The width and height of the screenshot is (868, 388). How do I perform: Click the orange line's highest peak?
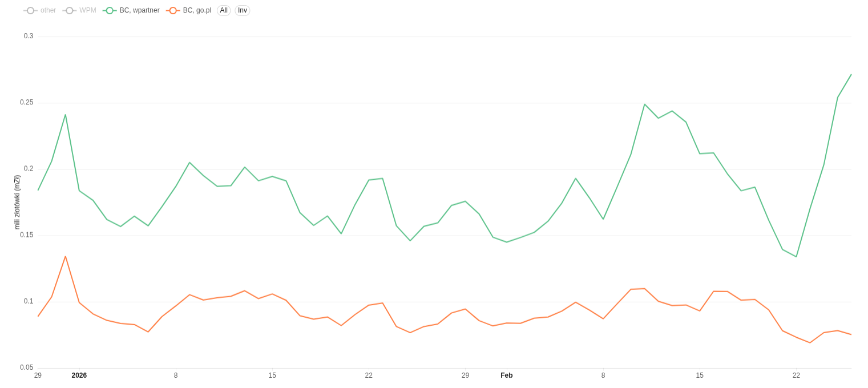point(66,256)
